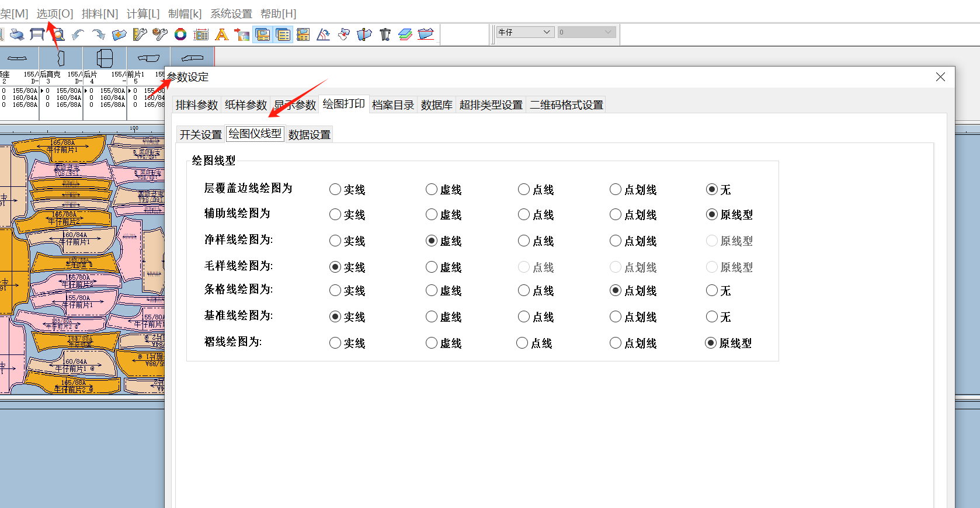The height and width of the screenshot is (508, 980).
Task: Click the redo arrow icon
Action: (99, 35)
